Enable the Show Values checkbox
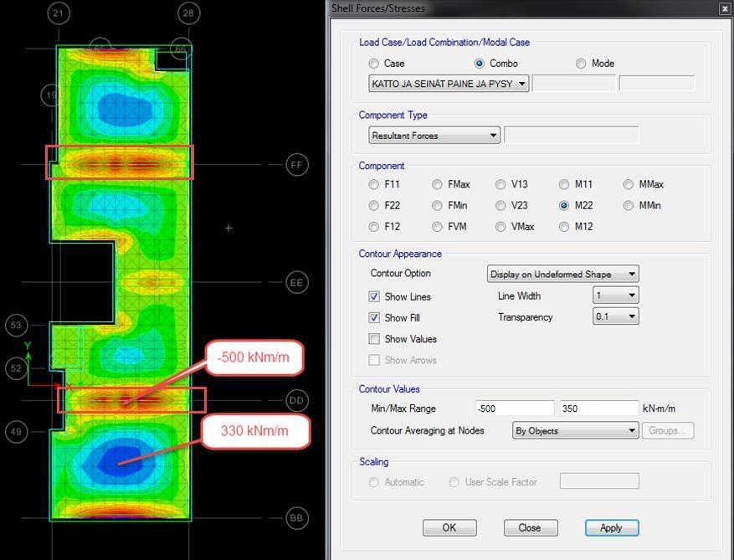 coord(374,338)
